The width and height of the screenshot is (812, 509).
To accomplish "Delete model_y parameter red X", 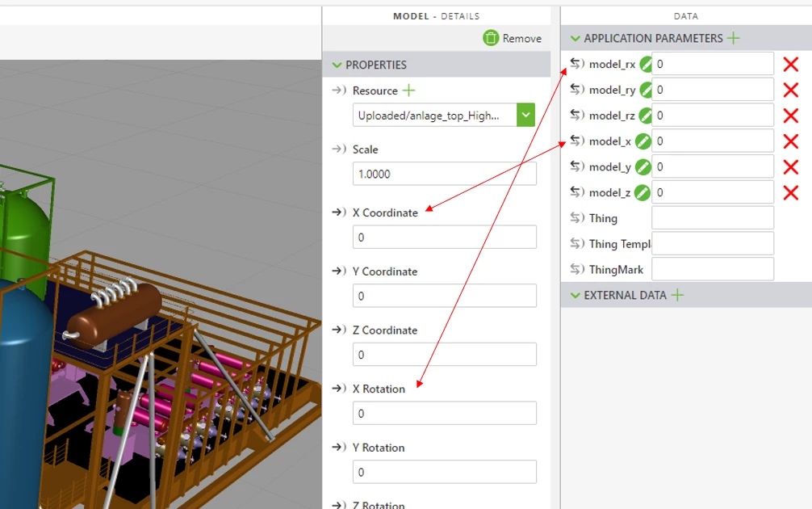I will click(x=791, y=167).
